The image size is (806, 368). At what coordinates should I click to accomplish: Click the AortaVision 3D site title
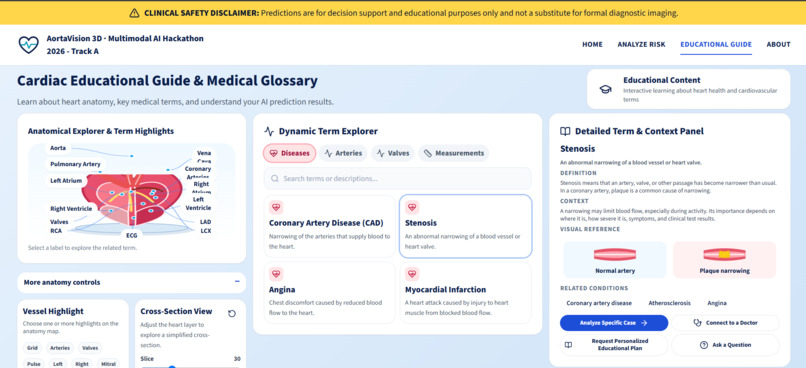tap(125, 45)
